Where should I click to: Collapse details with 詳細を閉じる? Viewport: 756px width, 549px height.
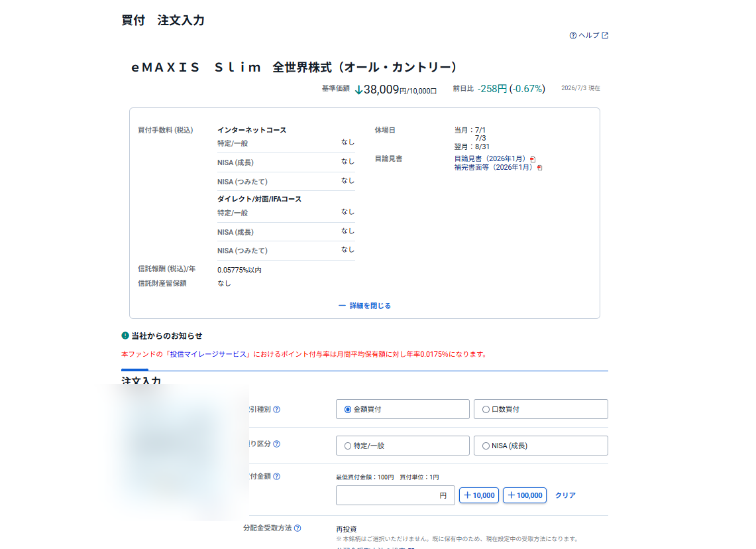coord(364,306)
